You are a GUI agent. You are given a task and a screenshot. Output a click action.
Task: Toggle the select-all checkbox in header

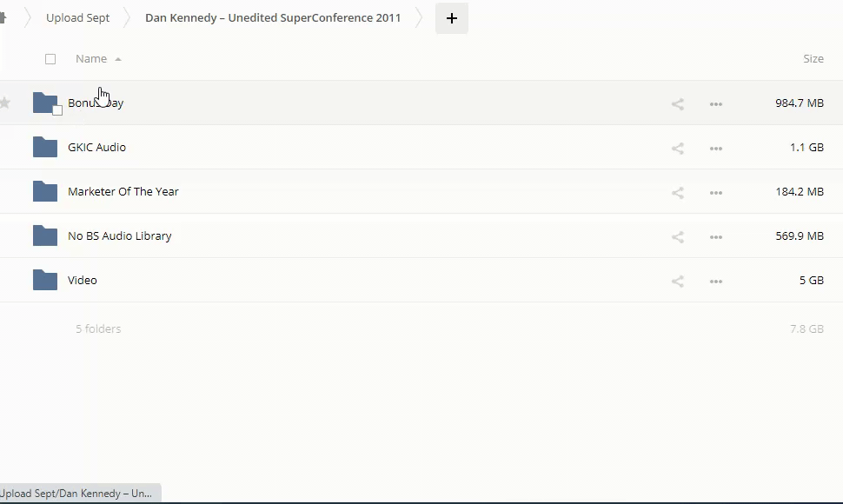[50, 59]
